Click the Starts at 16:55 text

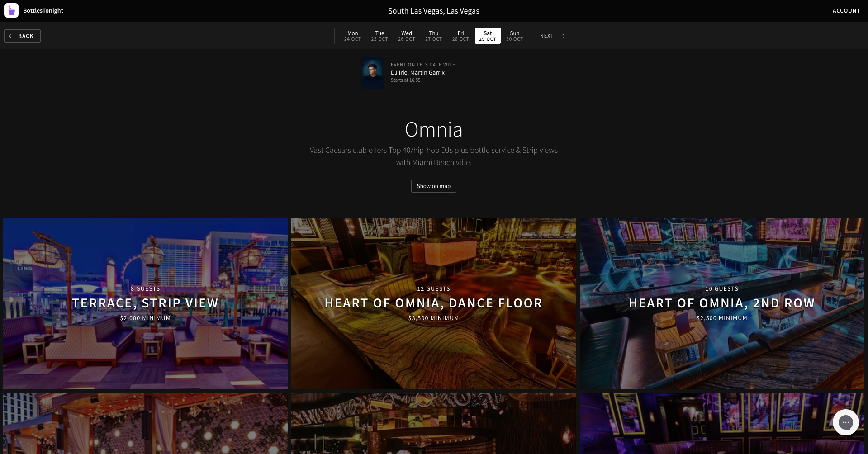[405, 80]
